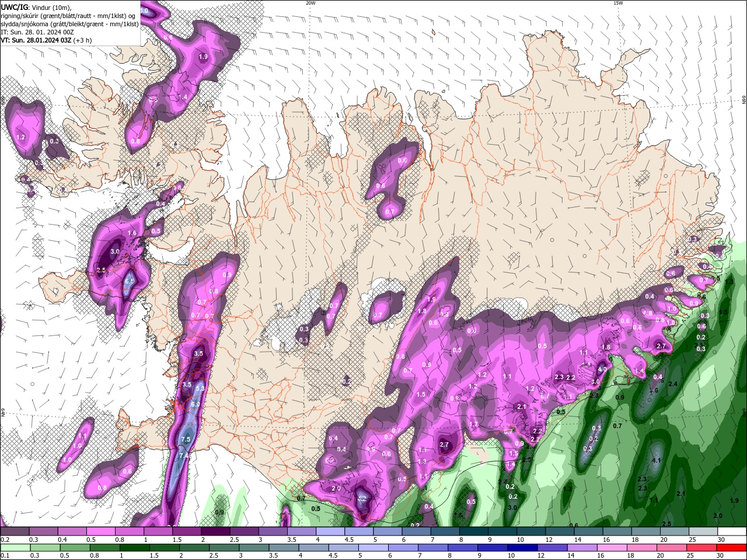Image resolution: width=747 pixels, height=560 pixels.
Task: Click the 7.4 precipitation value on map
Action: click(x=183, y=456)
